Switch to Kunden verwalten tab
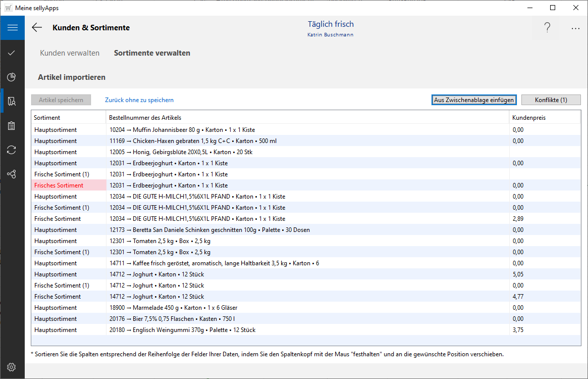This screenshot has height=379, width=588. point(70,53)
